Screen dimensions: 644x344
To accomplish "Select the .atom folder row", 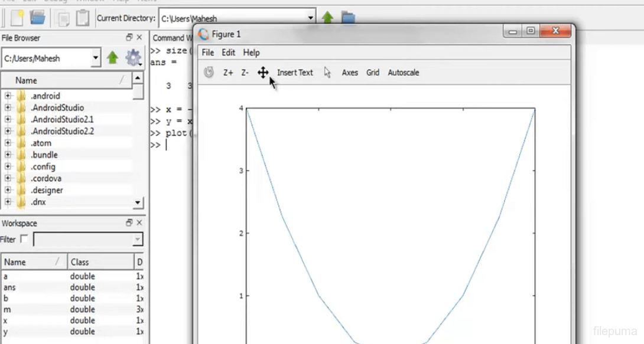I will [67, 143].
